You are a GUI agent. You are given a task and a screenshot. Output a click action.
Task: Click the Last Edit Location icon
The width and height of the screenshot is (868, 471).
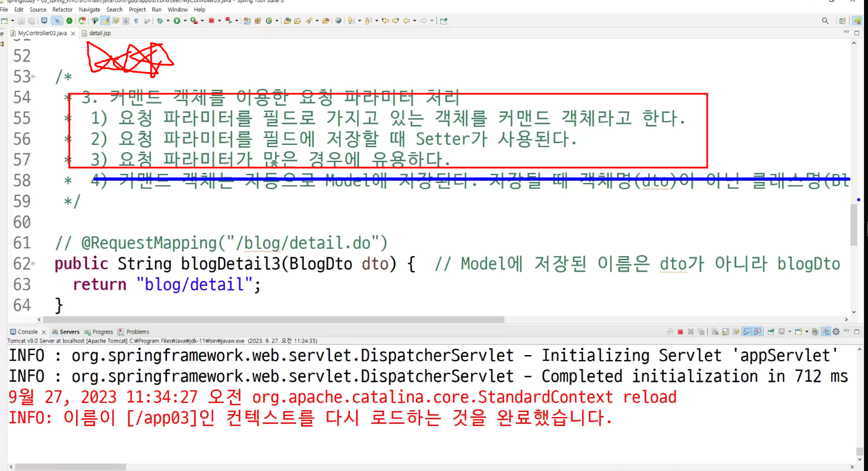[x=385, y=20]
